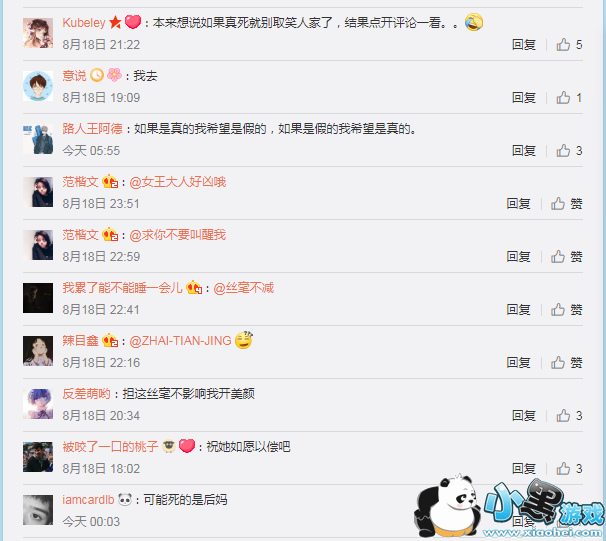This screenshot has height=541, width=606.
Task: Tap the thumbs-up on 反差萌哟's comment
Action: [x=563, y=416]
